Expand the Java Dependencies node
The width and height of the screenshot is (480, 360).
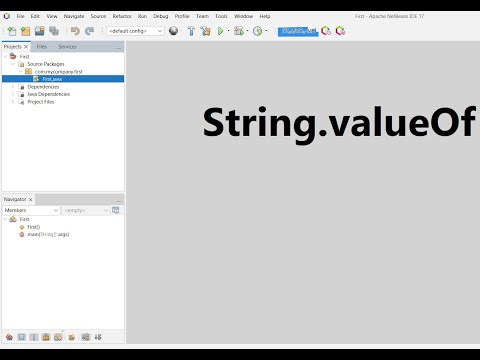point(13,94)
